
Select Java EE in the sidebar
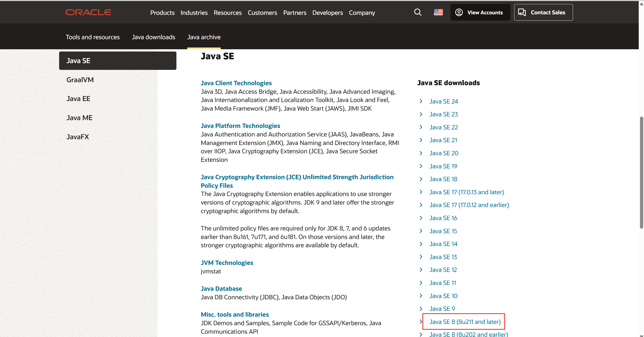[78, 99]
